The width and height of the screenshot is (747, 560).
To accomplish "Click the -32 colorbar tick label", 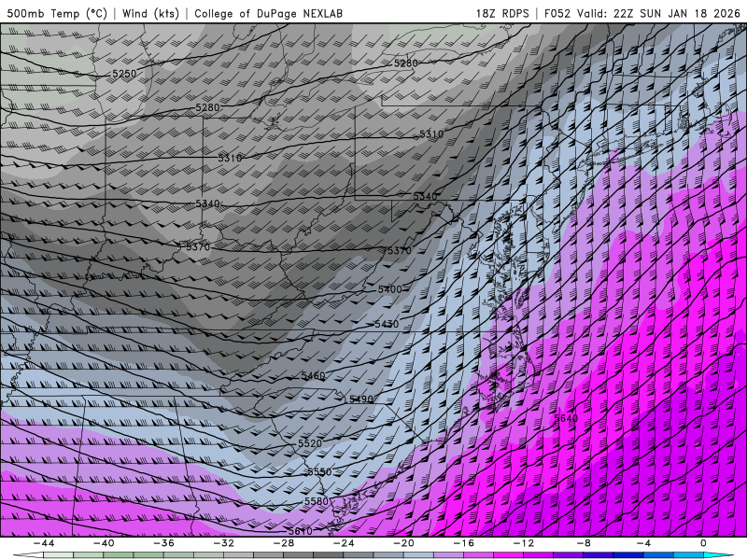I will click(x=223, y=543).
